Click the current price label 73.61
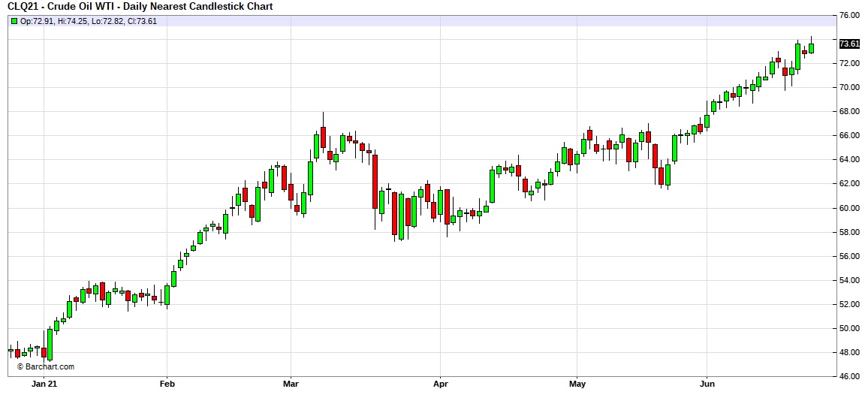This screenshot has height=407, width=868. coord(850,44)
